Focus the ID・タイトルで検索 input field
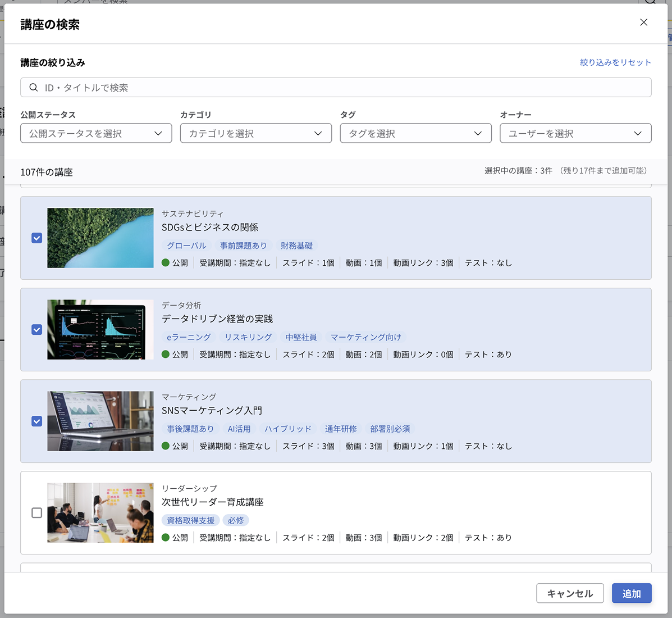672x618 pixels. point(336,88)
